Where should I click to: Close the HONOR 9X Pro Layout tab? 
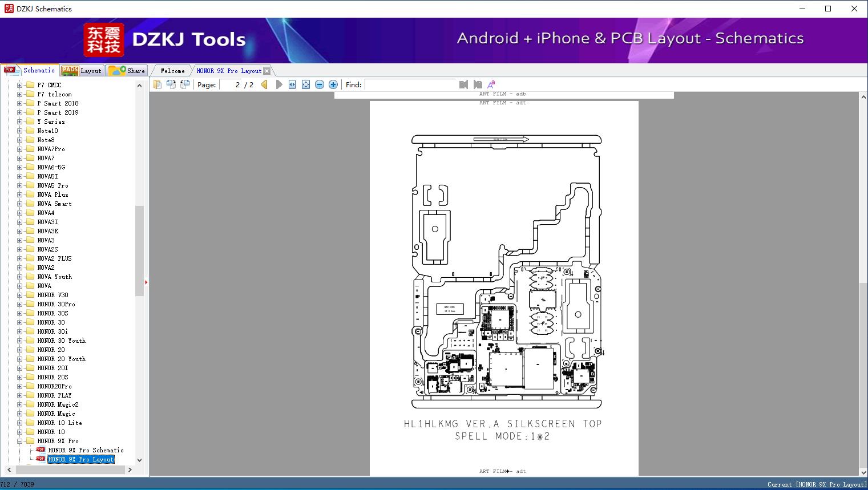point(267,71)
